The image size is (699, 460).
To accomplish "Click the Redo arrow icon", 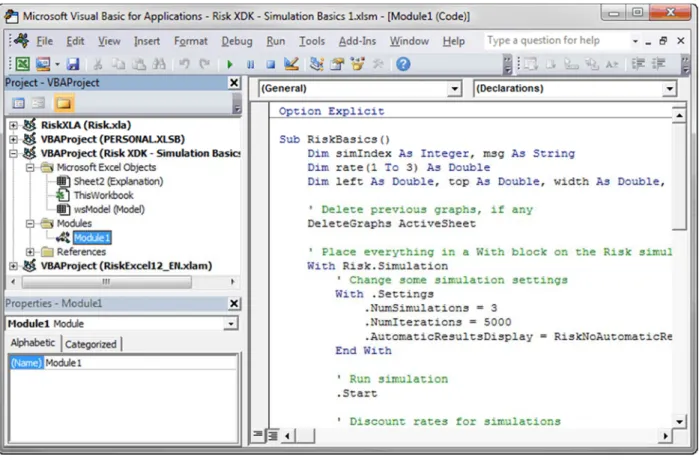I will (205, 64).
